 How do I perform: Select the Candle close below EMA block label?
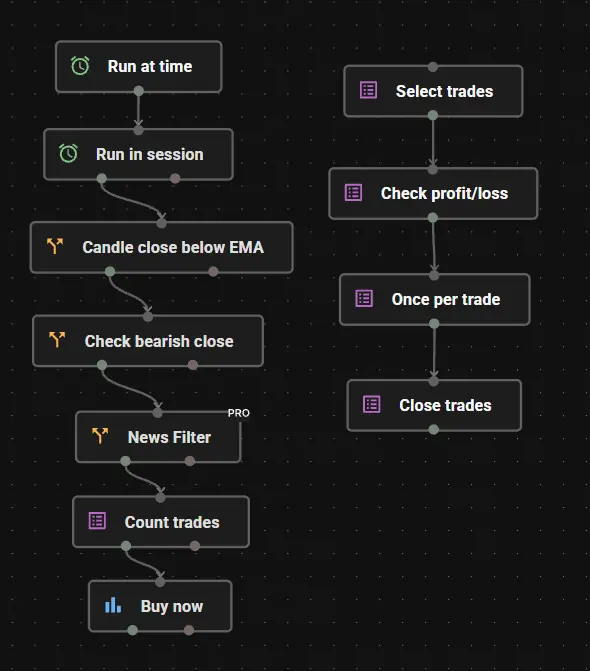pyautogui.click(x=173, y=247)
